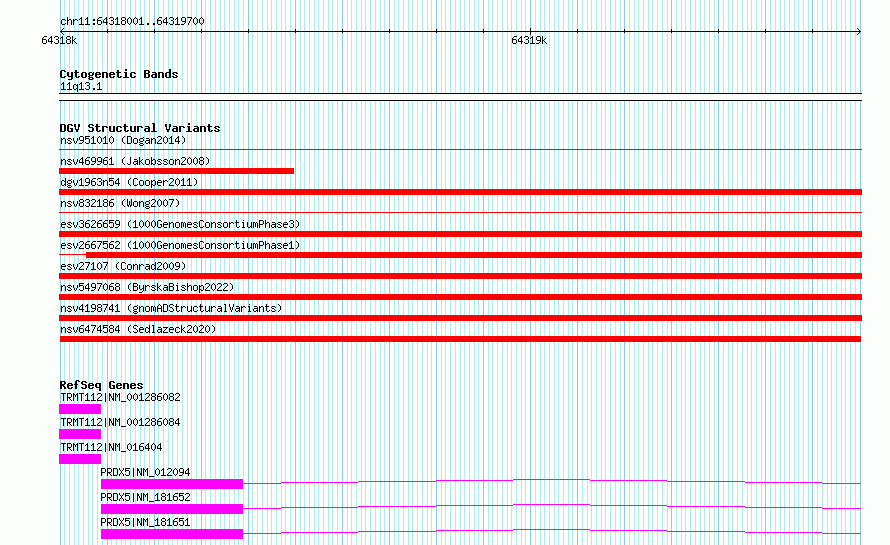890x545 pixels.
Task: Click the RefSeq Genes track title
Action: tap(101, 385)
